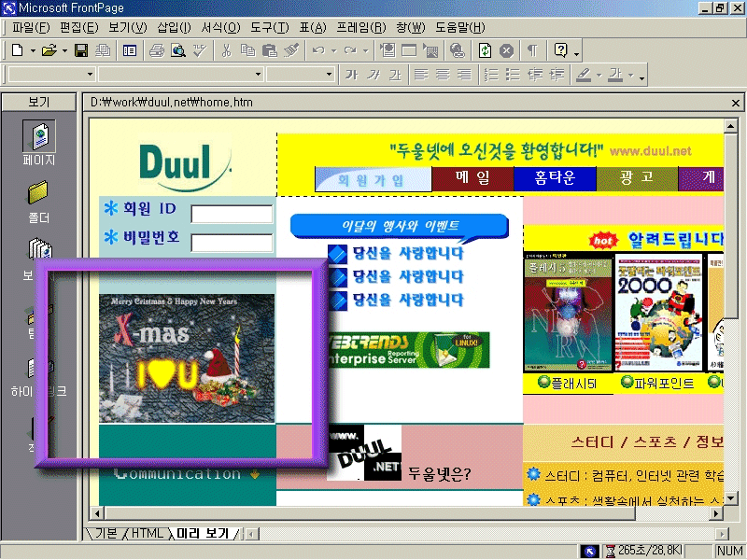Click the 회원가입 navigation button
747x560 pixels.
[x=373, y=179]
